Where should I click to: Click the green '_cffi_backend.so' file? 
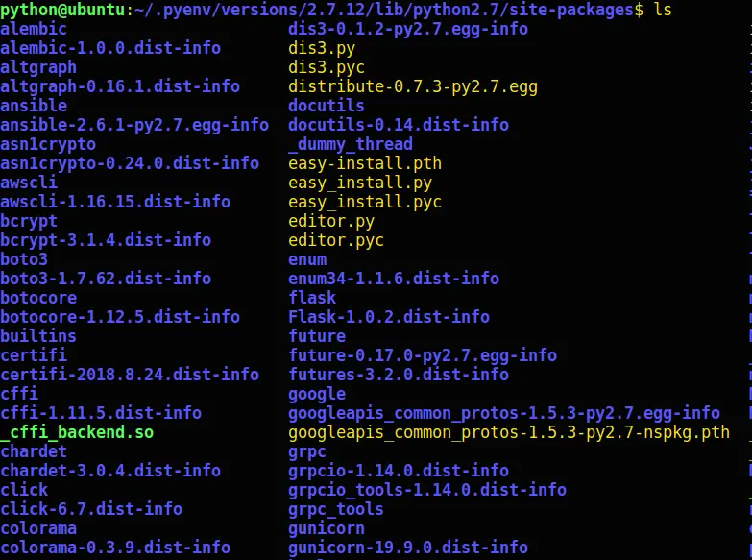(x=77, y=432)
